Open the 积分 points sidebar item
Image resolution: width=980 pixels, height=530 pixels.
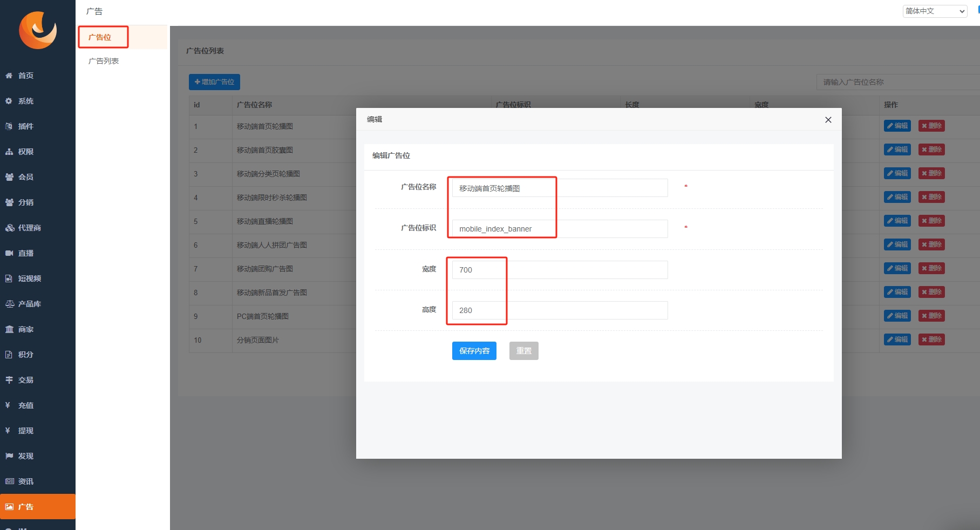click(x=38, y=355)
